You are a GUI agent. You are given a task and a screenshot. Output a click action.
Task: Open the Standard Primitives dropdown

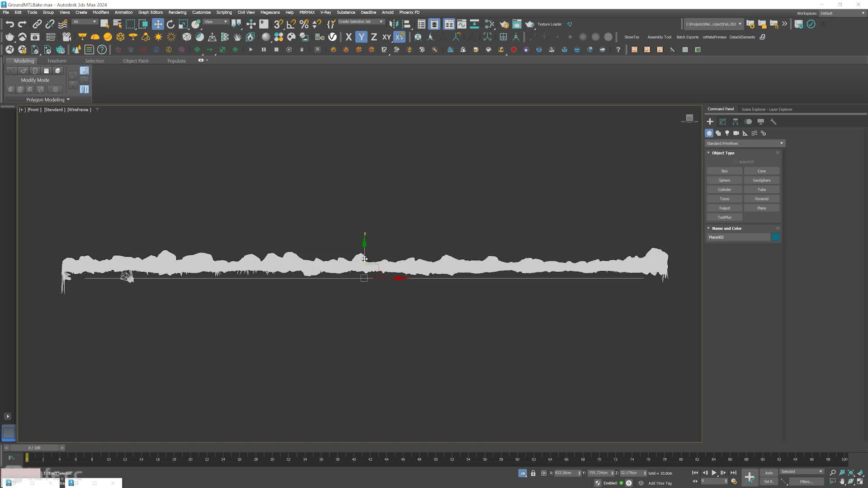point(745,143)
